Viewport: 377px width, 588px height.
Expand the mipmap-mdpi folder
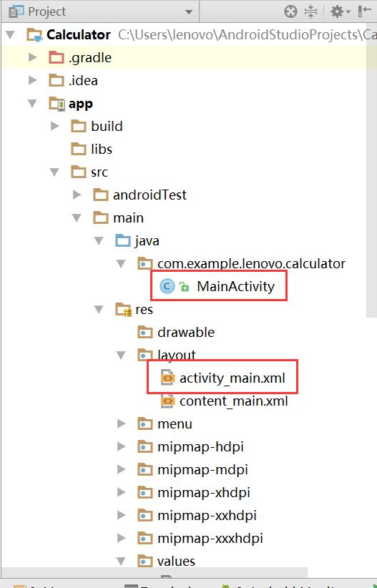(121, 469)
